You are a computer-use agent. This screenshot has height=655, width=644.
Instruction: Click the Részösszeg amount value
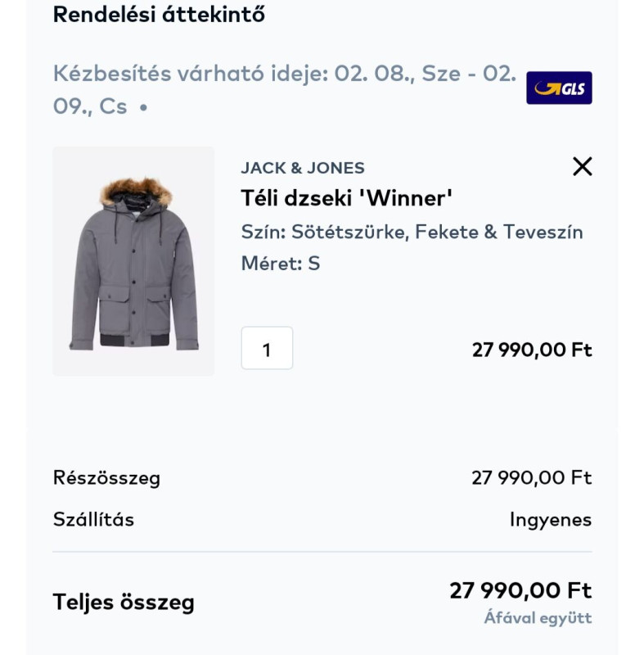pos(531,477)
